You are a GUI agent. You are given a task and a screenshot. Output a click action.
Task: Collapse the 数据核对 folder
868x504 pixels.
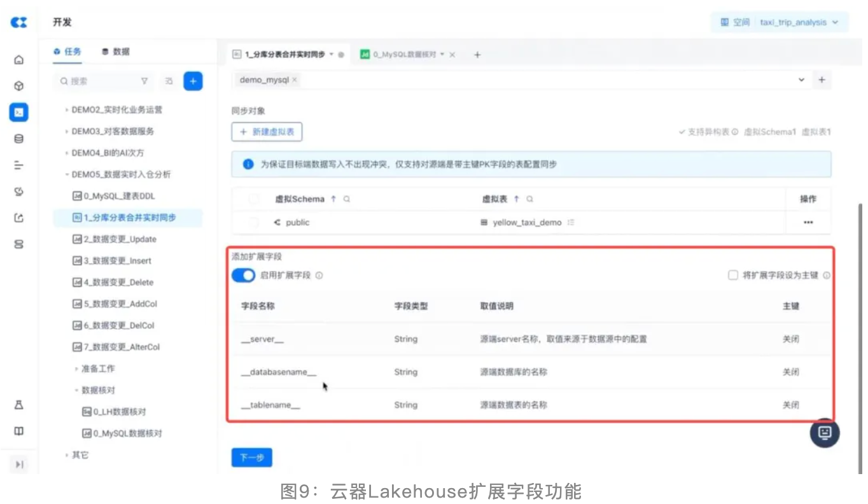click(77, 390)
